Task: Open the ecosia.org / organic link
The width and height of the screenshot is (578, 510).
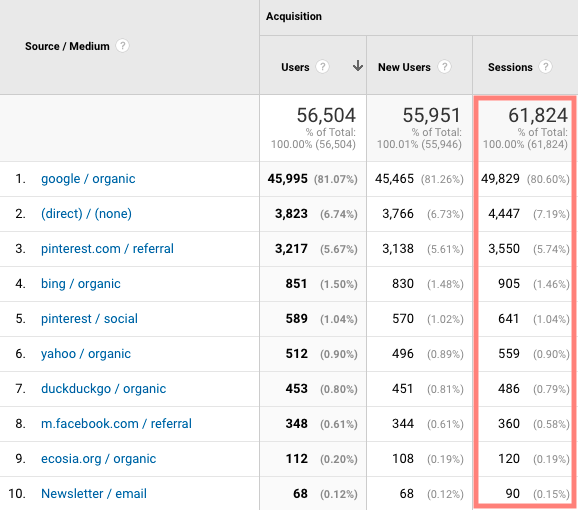Action: (x=98, y=459)
